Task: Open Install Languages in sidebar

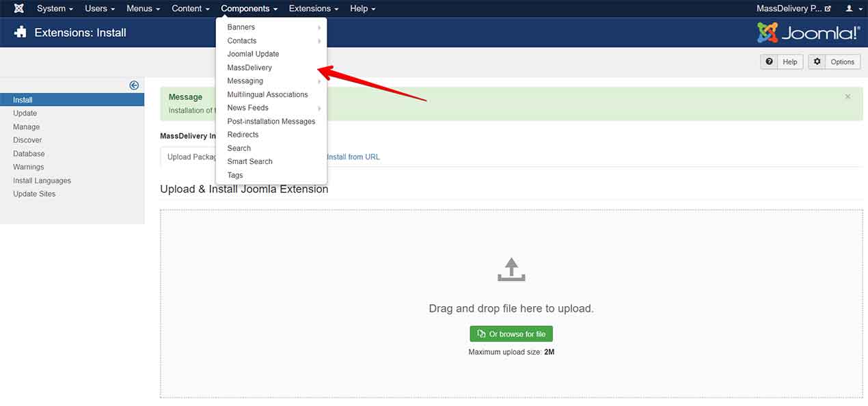Action: tap(42, 180)
